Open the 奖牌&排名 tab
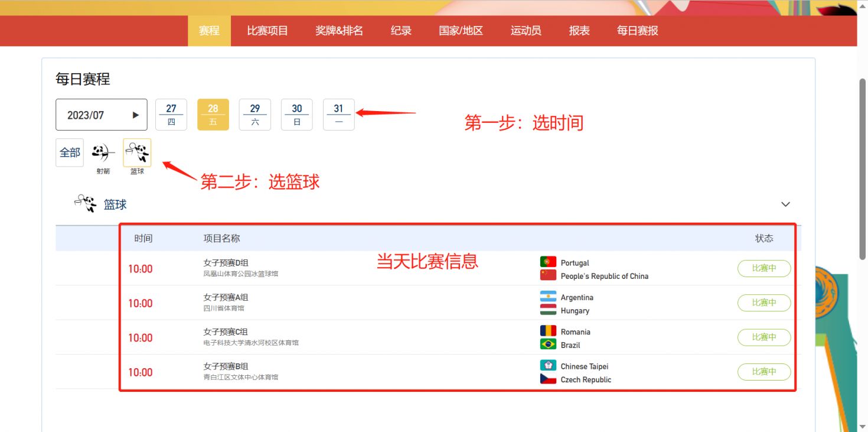 339,31
